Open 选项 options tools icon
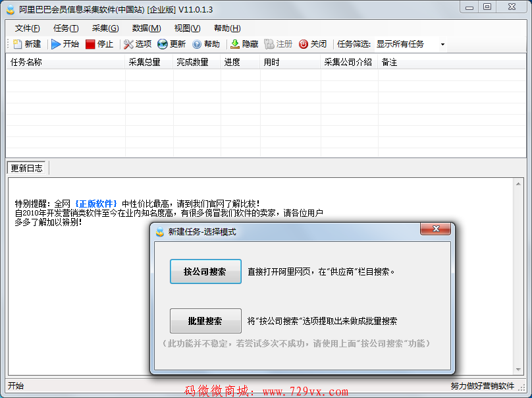Viewport: 532px width, 398px height. pyautogui.click(x=128, y=44)
